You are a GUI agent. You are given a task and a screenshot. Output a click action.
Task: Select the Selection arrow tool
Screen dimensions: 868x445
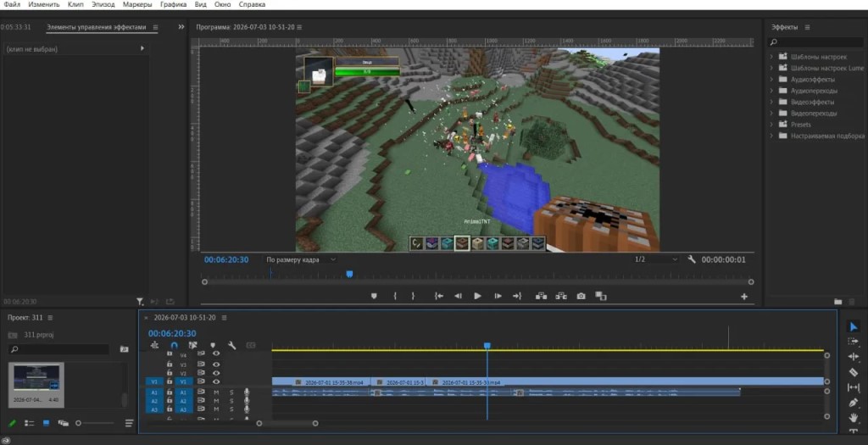click(x=853, y=327)
